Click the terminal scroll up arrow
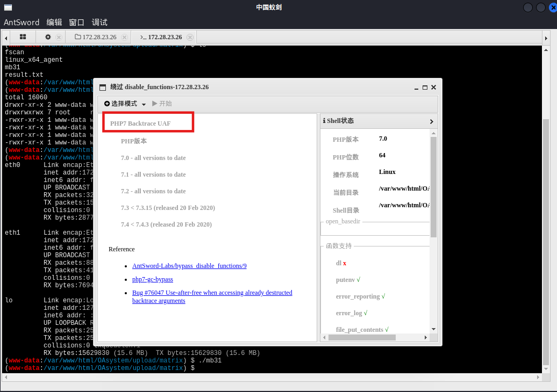The image size is (557, 392). 546,50
